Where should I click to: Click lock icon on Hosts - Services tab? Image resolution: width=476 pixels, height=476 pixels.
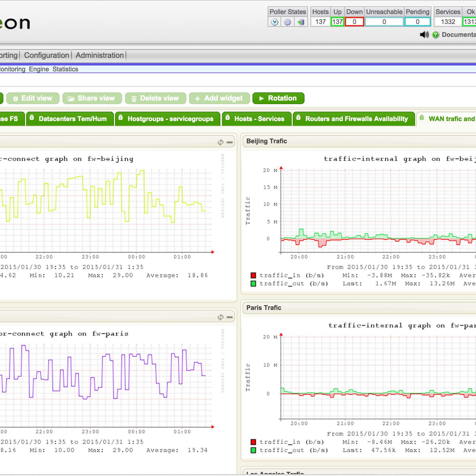pos(227,117)
